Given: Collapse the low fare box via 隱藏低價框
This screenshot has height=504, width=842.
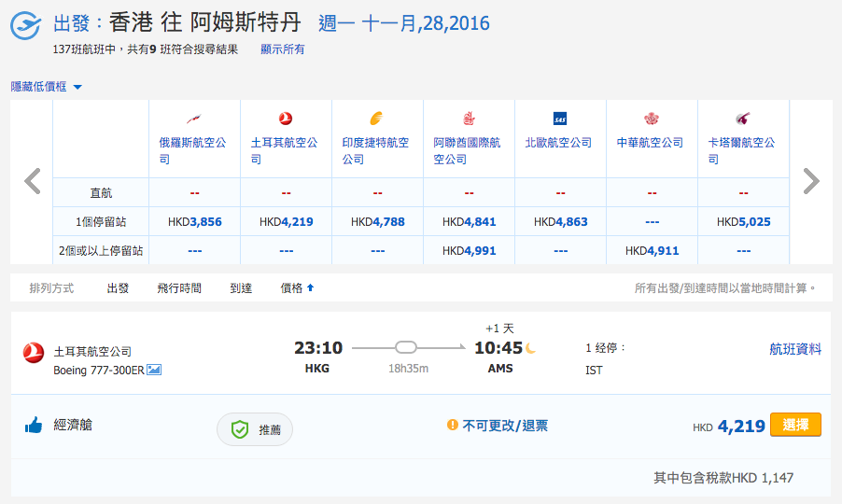Looking at the screenshot, I should [x=46, y=87].
